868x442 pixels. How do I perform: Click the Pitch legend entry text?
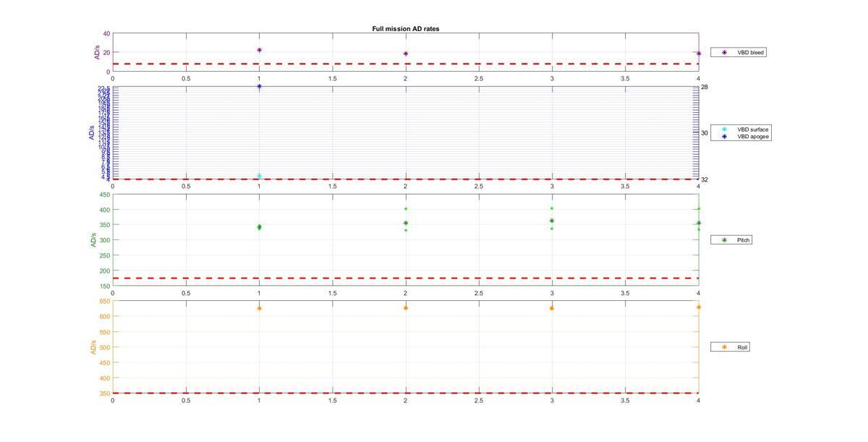[x=743, y=239]
